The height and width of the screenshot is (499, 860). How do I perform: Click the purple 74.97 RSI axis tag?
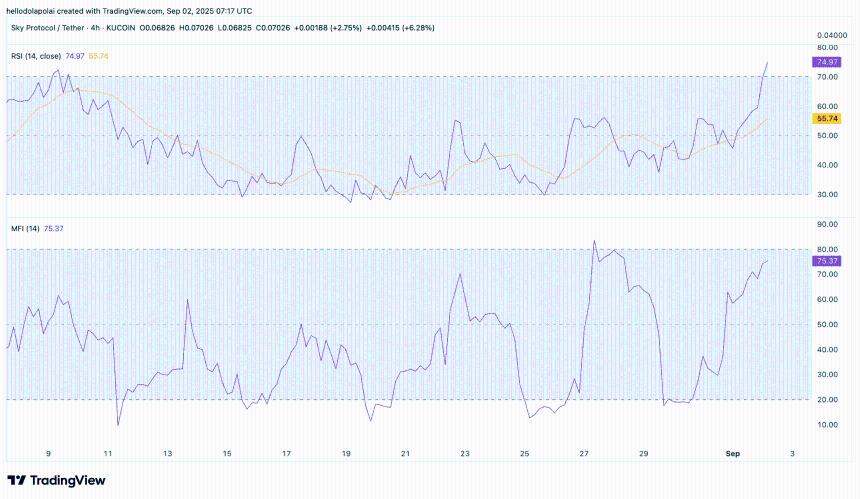click(826, 62)
